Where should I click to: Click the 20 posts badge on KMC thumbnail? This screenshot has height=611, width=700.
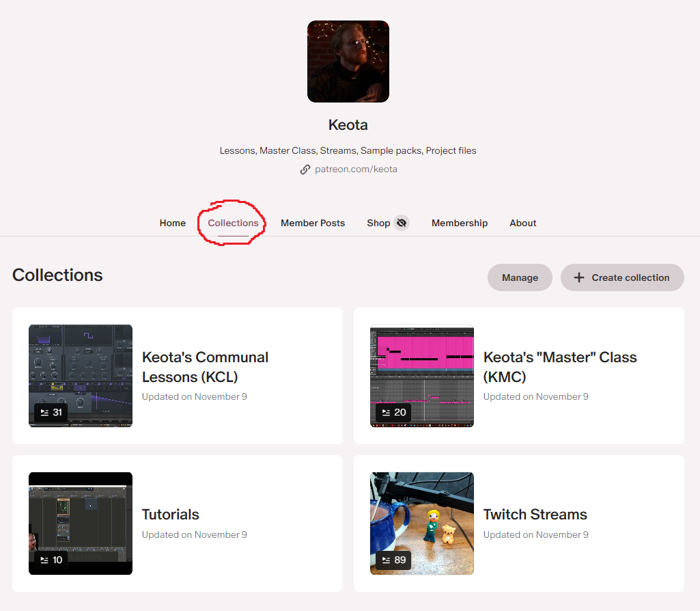pyautogui.click(x=393, y=412)
